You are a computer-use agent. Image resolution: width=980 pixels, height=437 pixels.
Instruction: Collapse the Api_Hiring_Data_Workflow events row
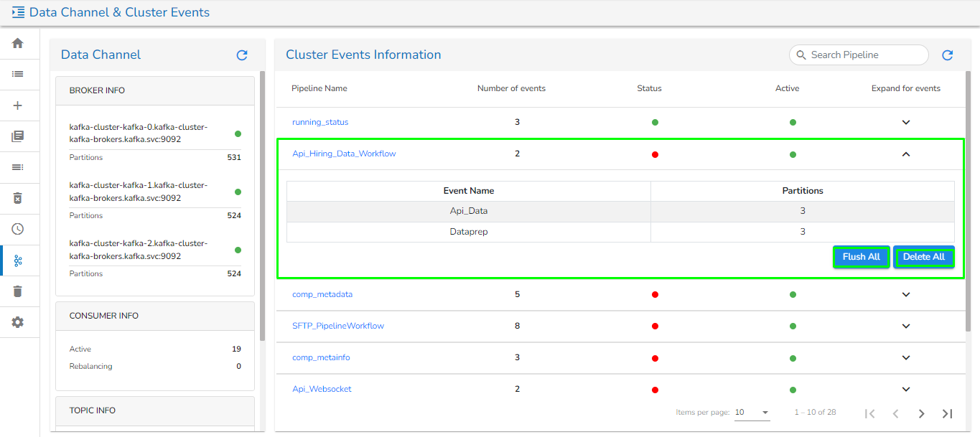coord(905,154)
